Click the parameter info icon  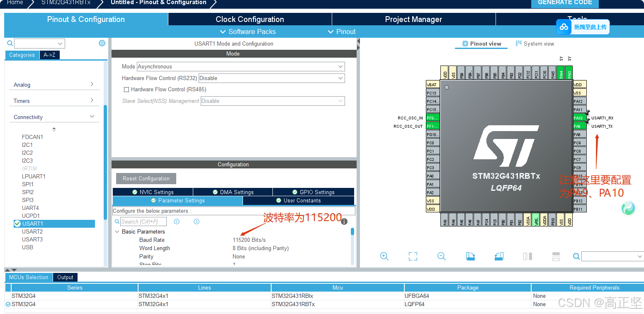click(344, 222)
